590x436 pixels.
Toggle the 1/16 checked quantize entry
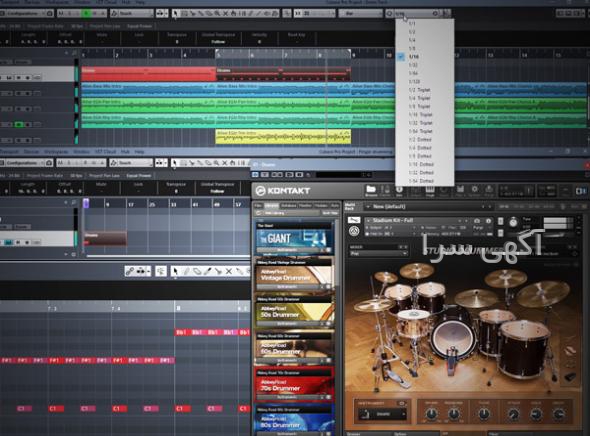[x=424, y=56]
